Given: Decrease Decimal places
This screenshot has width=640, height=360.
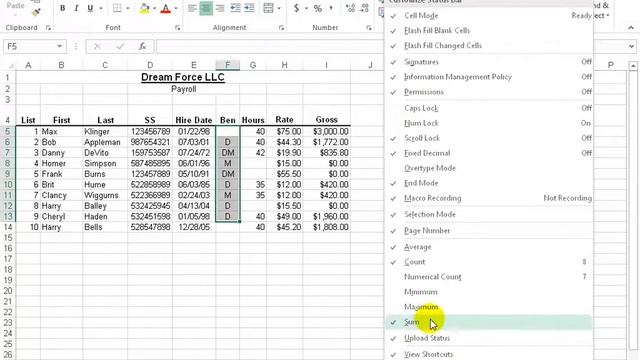Looking at the screenshot, I should click(364, 8).
